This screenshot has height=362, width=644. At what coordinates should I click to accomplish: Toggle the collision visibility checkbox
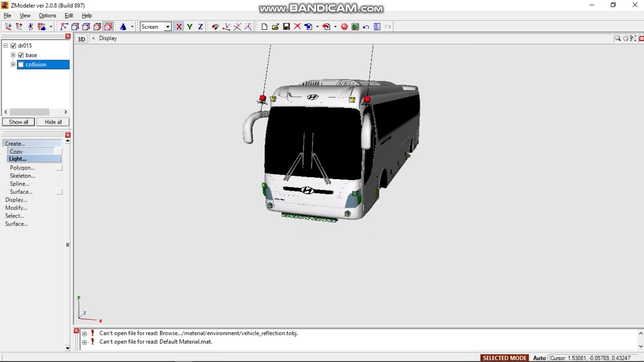click(21, 64)
